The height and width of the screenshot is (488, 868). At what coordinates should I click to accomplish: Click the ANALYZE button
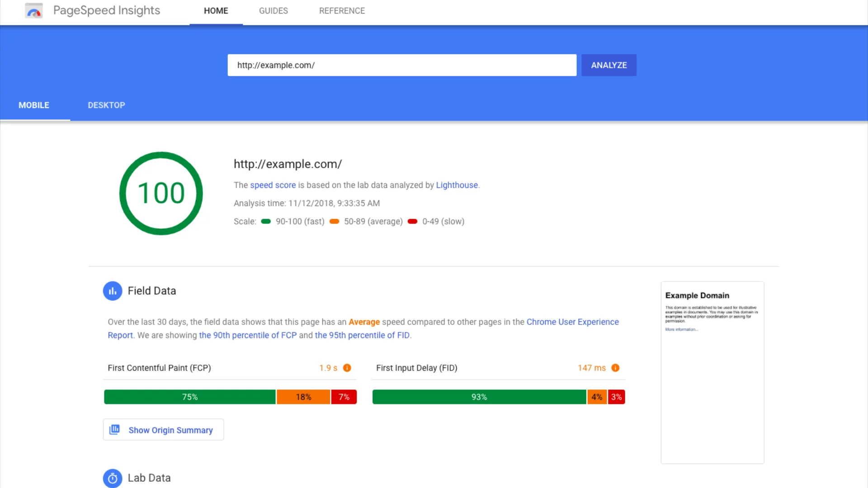[x=609, y=65]
